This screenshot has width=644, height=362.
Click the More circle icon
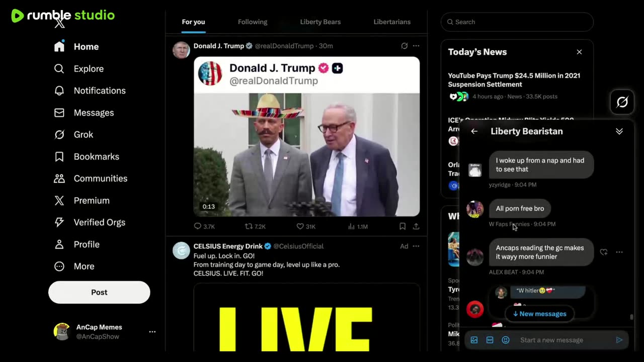point(59,266)
